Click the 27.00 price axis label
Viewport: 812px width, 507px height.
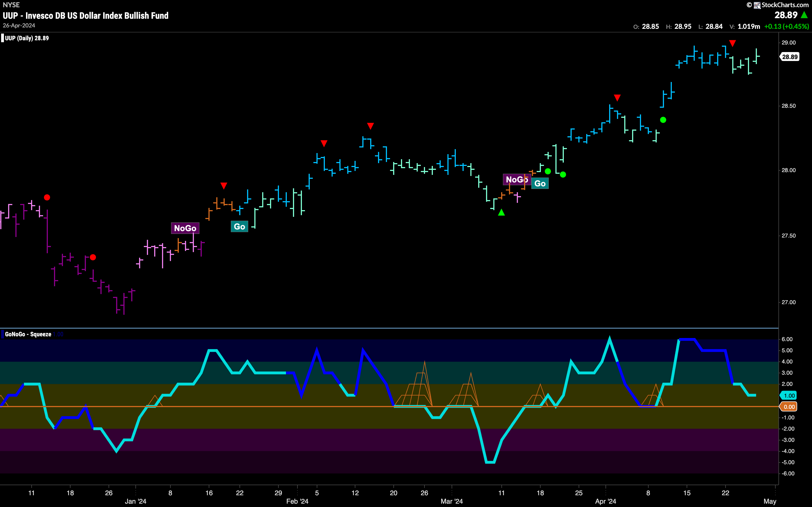(x=788, y=302)
